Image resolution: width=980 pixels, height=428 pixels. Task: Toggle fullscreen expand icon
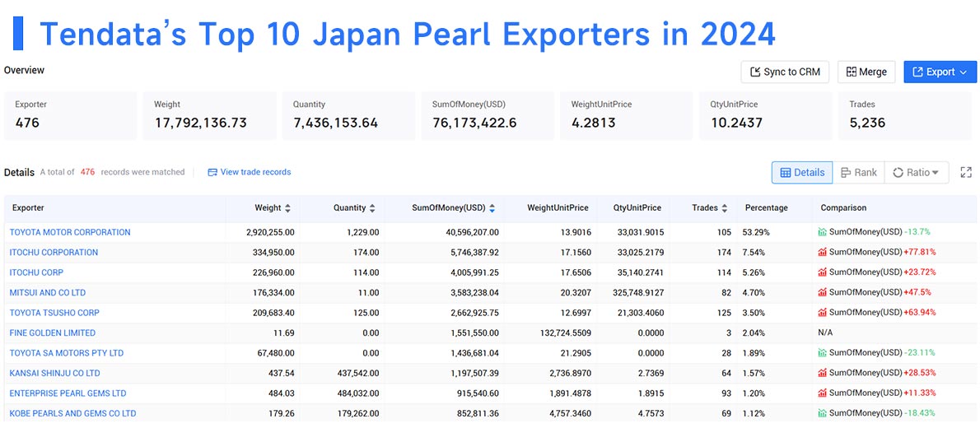click(966, 173)
